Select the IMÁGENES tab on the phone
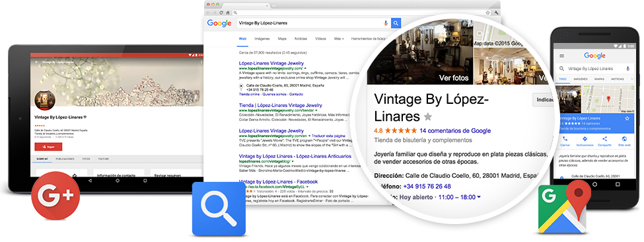The width and height of the screenshot is (644, 242). point(581,79)
